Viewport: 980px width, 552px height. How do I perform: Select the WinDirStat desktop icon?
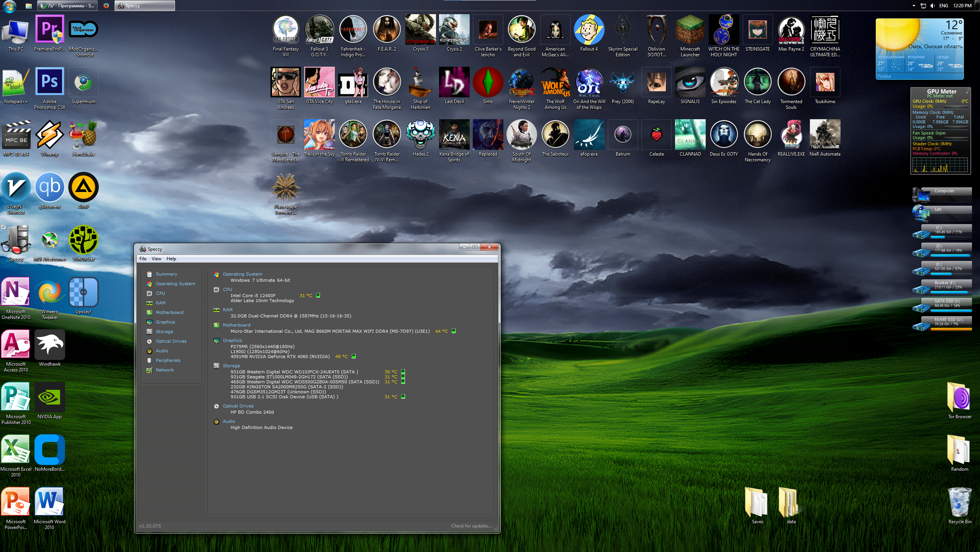[83, 244]
